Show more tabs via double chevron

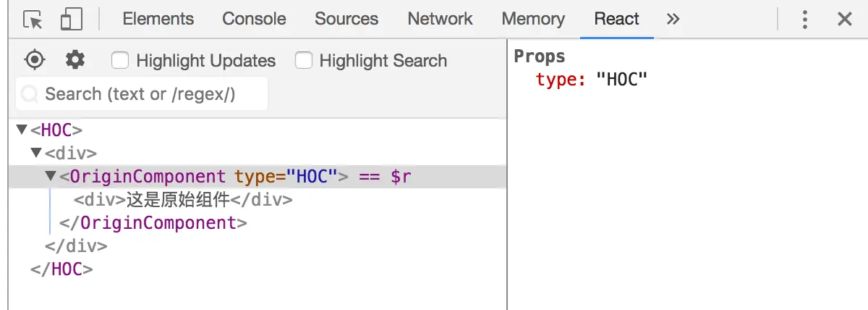(673, 20)
